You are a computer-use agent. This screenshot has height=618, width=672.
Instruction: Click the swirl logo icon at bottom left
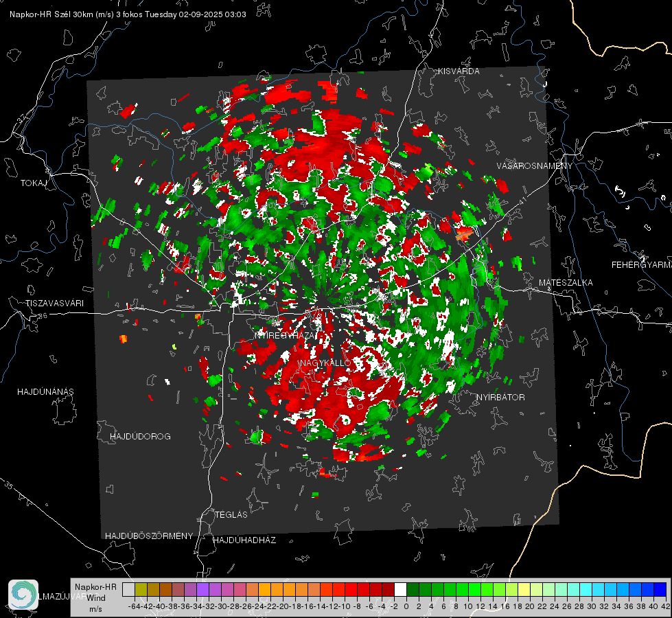coord(23,595)
